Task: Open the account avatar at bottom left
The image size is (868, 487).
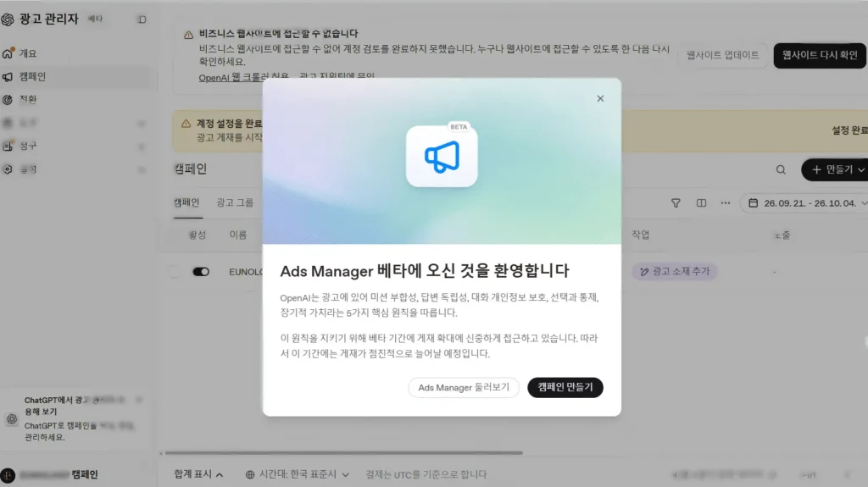Action: [8, 475]
